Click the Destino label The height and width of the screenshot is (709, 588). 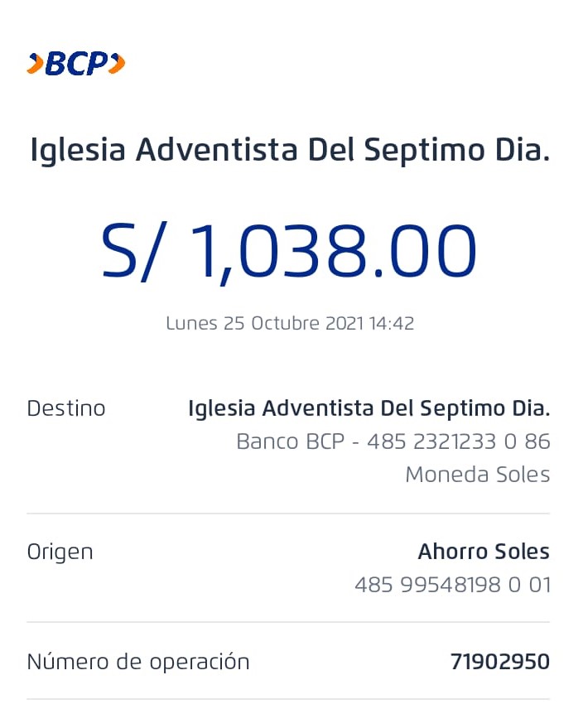click(x=66, y=408)
